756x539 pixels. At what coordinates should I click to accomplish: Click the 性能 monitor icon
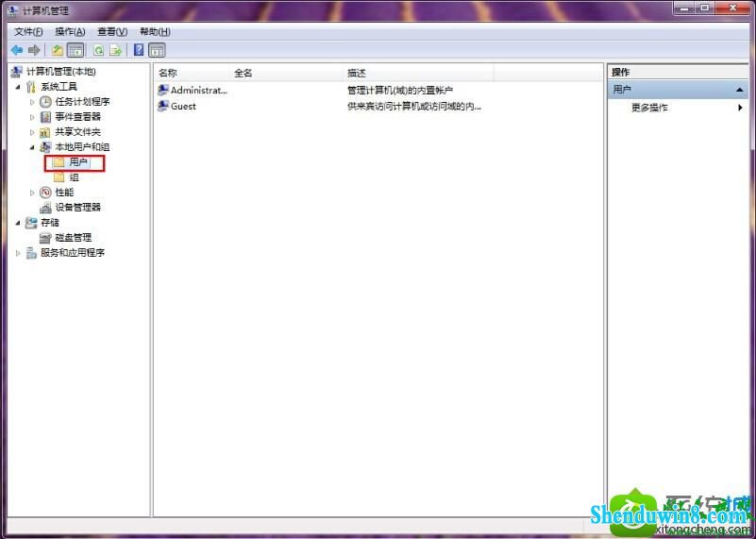[45, 193]
